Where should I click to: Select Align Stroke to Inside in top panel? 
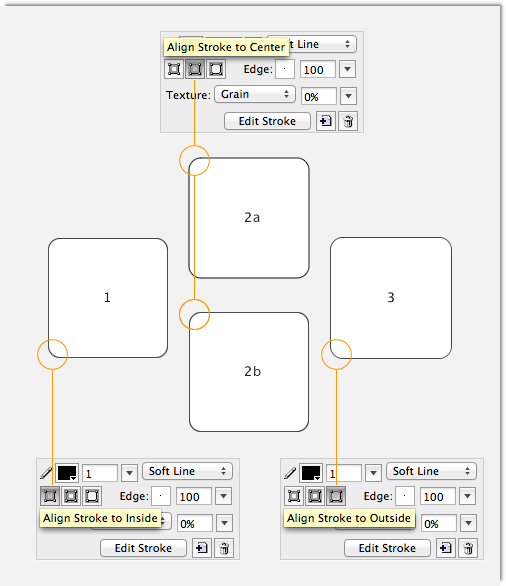[174, 69]
